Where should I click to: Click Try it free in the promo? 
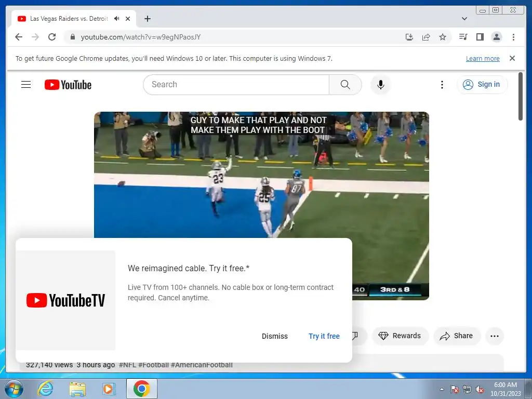point(324,336)
